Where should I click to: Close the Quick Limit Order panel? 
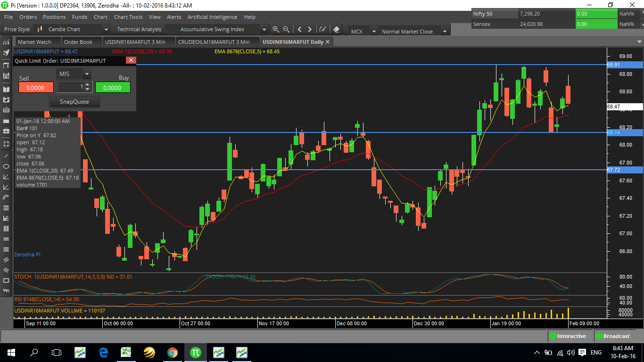click(131, 60)
